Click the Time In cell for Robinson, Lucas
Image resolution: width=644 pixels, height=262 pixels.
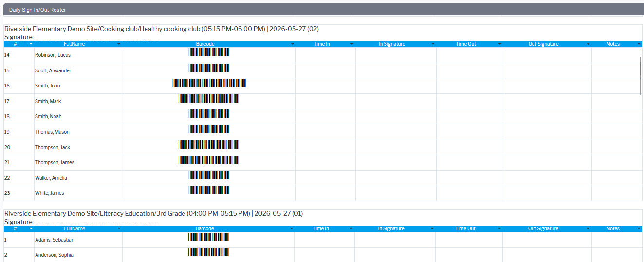click(326, 55)
